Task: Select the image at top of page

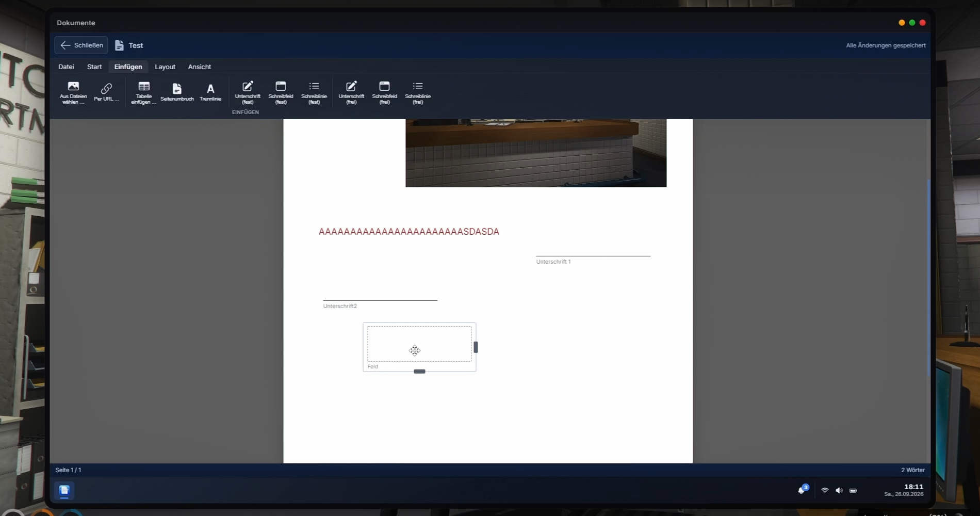Action: (x=536, y=153)
